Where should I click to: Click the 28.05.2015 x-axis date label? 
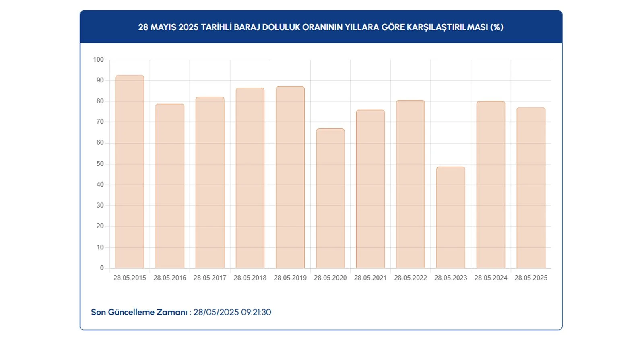[x=130, y=278]
